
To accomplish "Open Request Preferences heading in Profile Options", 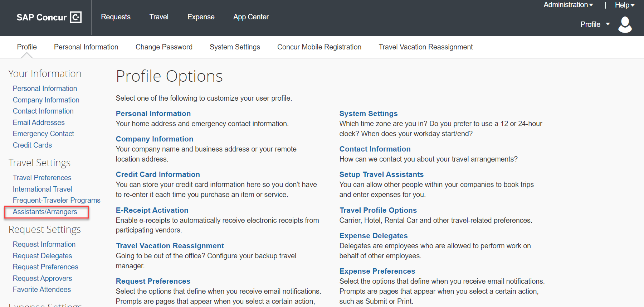I will 153,281.
